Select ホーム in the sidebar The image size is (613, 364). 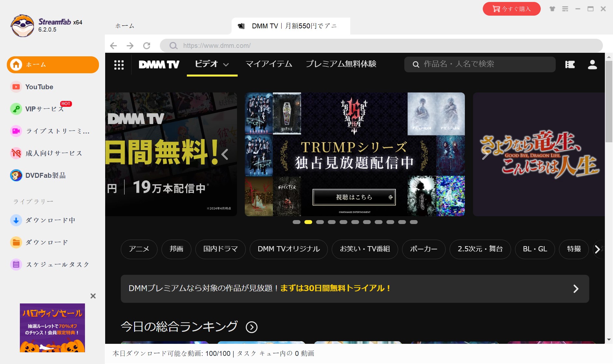tap(53, 65)
